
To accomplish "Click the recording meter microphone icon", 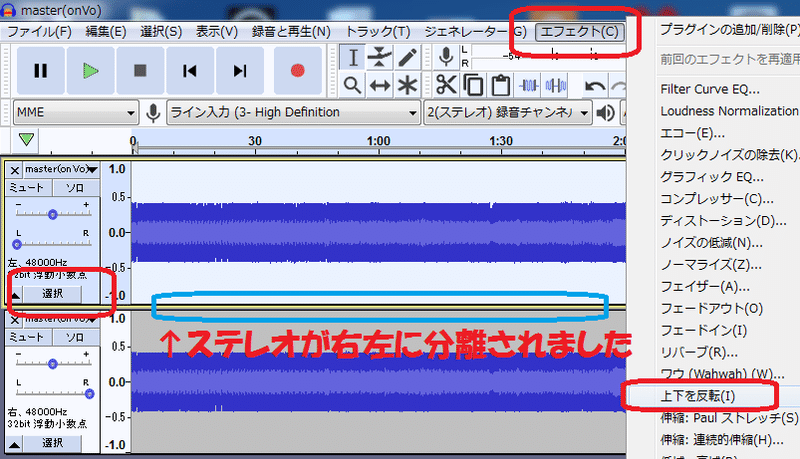I will (x=446, y=57).
